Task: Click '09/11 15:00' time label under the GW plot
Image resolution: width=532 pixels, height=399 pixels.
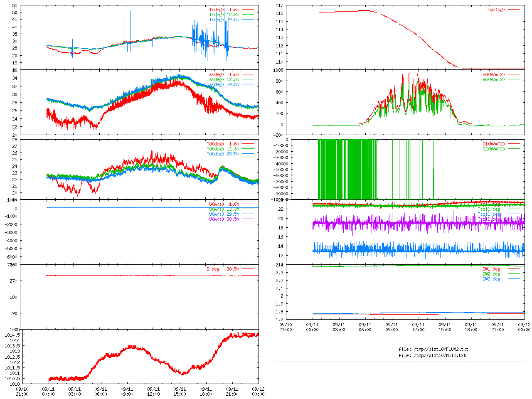Action: (x=445, y=328)
